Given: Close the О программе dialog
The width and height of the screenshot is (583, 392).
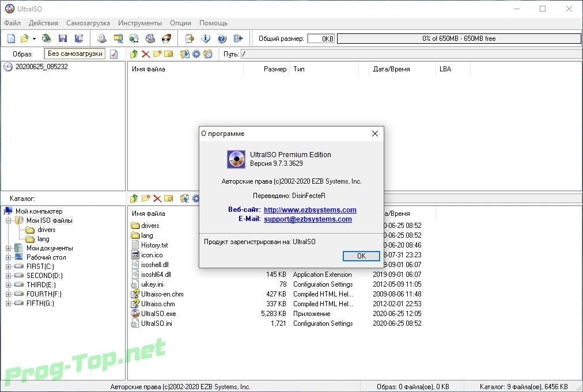Looking at the screenshot, I should pyautogui.click(x=375, y=134).
